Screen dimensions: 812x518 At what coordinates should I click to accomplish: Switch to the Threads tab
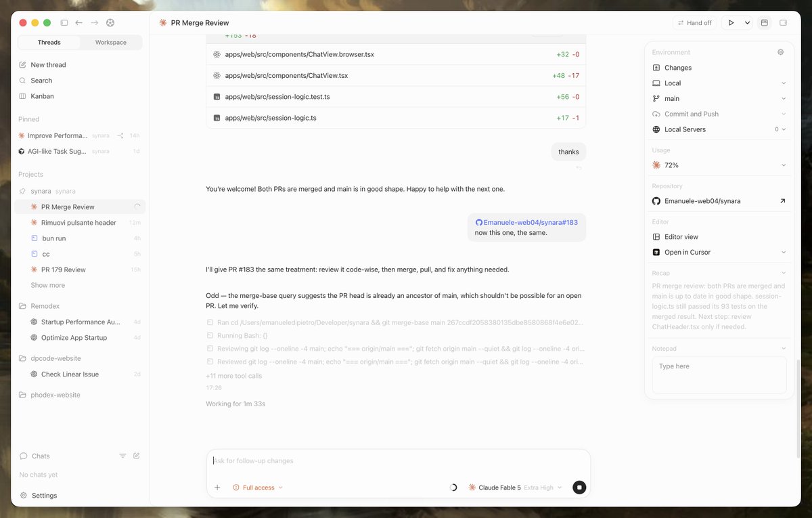[x=49, y=42]
